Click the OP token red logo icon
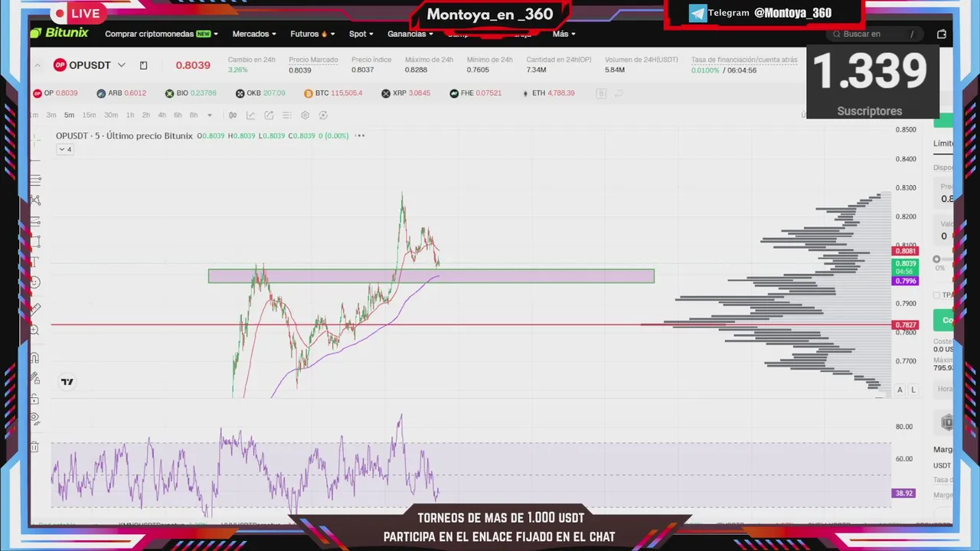This screenshot has height=551, width=980. pos(60,65)
